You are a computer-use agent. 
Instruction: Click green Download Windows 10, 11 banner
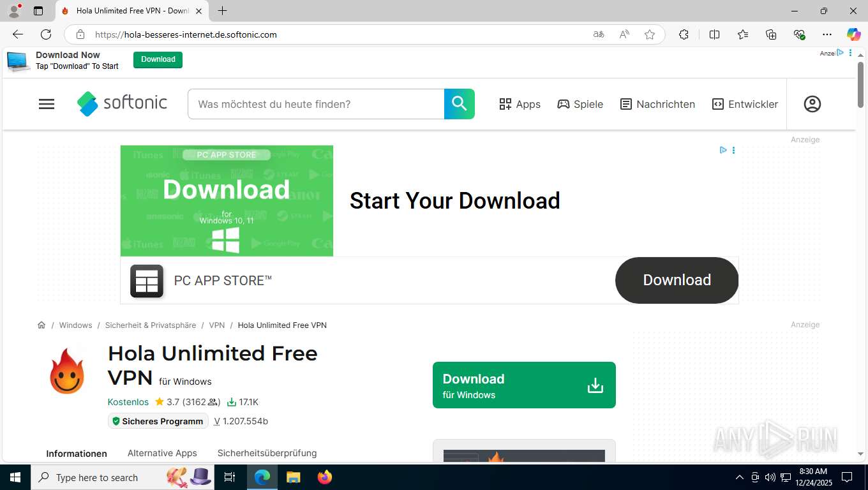(227, 201)
